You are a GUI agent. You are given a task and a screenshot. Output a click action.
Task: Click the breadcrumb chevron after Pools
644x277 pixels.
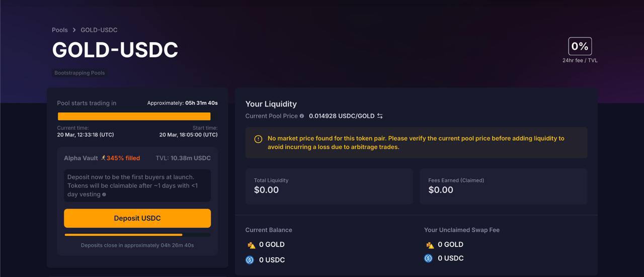pos(74,30)
